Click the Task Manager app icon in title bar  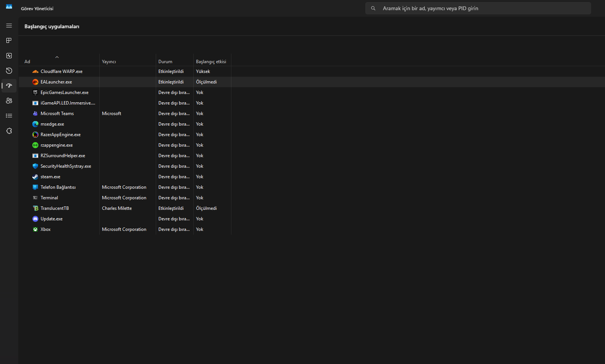tap(9, 6)
